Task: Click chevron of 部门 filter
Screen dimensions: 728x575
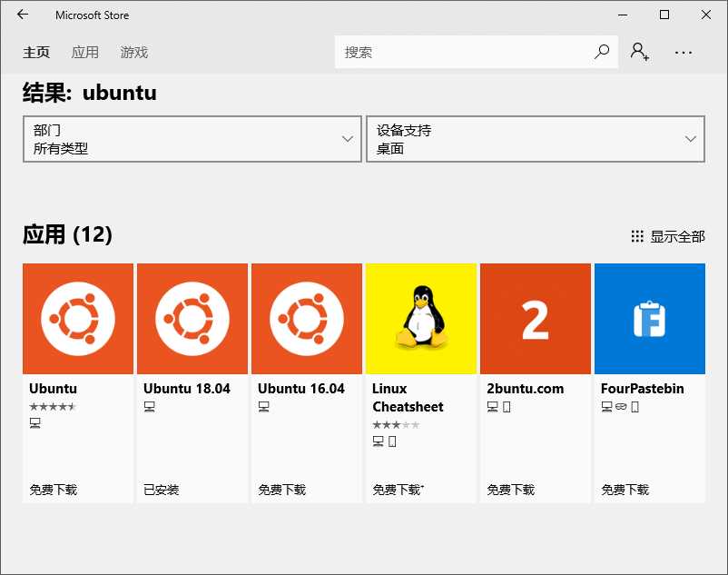Action: coord(348,139)
